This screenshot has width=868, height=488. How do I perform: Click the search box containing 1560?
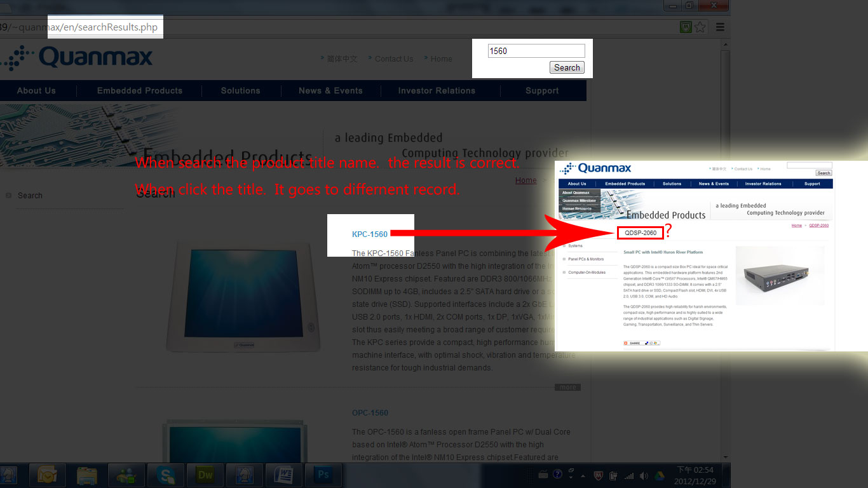coord(536,51)
